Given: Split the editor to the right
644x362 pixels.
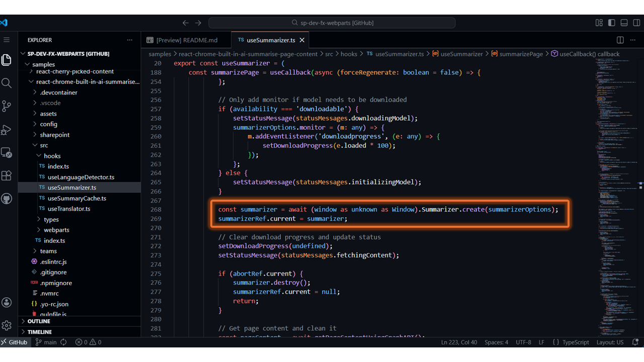Looking at the screenshot, I should tap(620, 40).
